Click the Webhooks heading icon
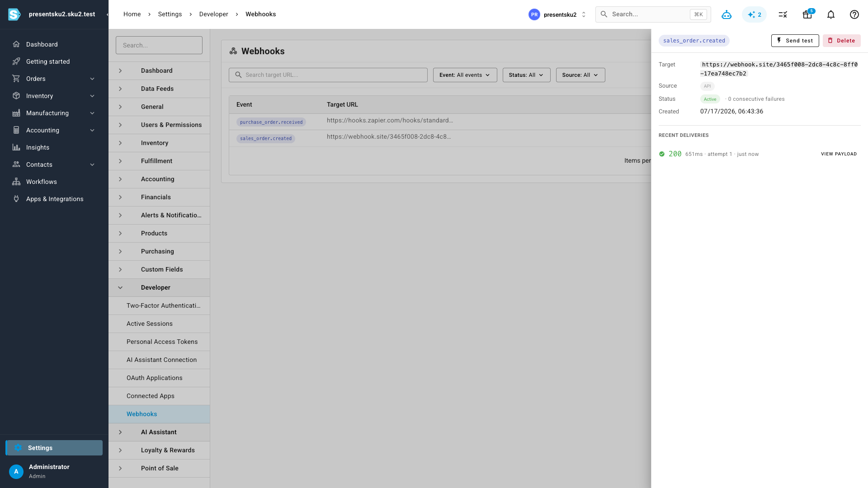This screenshot has height=488, width=868. point(233,51)
